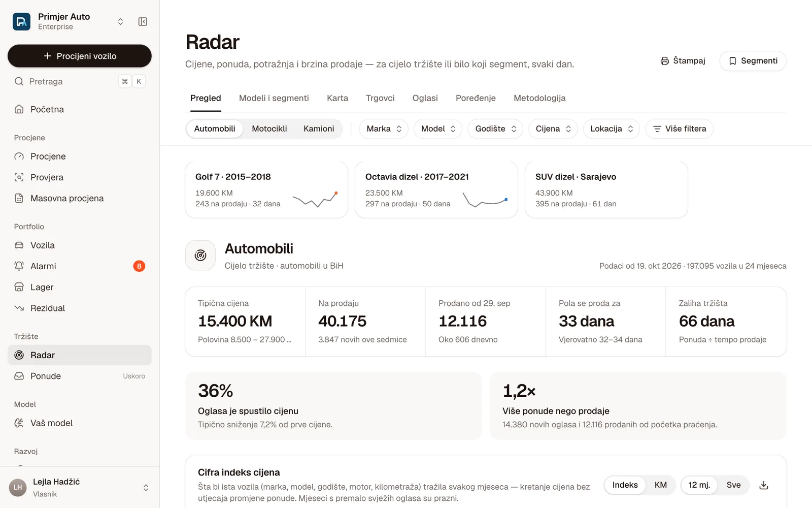Open Golf 7 · 2015–2018 segment card

[x=266, y=190]
